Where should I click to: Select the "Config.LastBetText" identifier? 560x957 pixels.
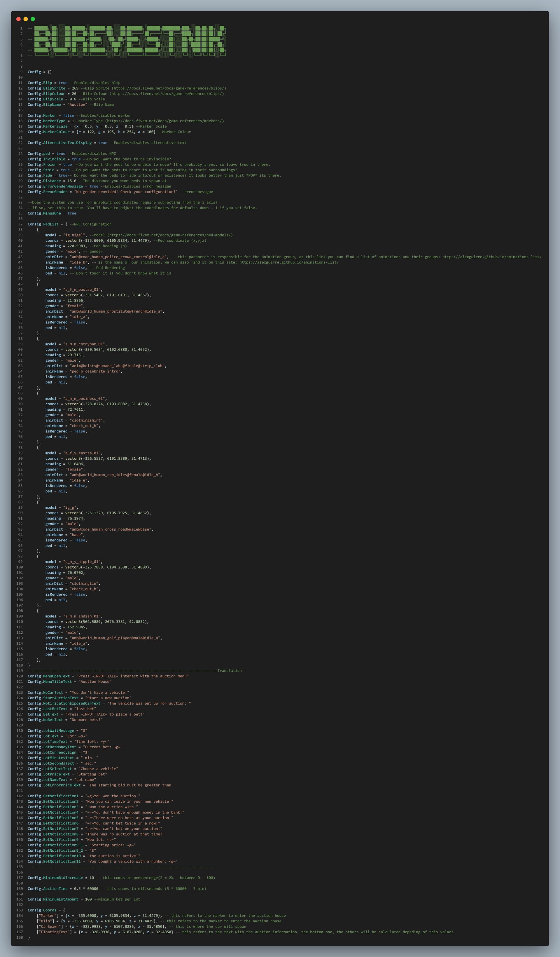48,709
